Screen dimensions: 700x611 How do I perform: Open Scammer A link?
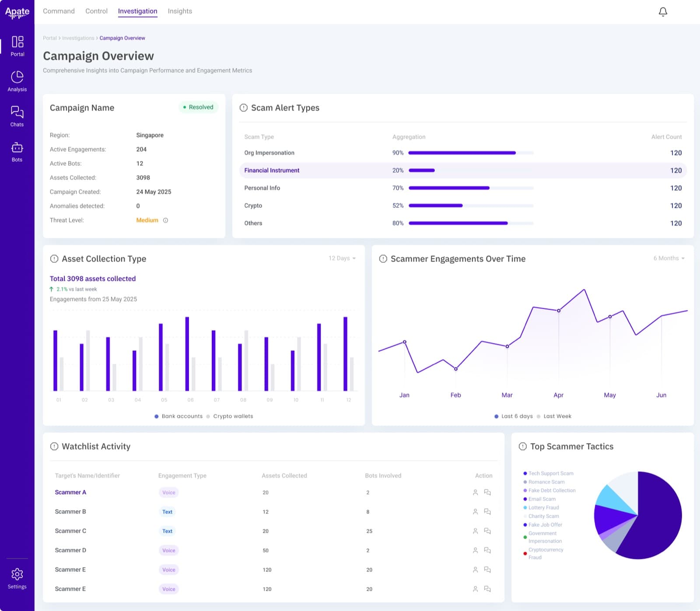click(70, 492)
